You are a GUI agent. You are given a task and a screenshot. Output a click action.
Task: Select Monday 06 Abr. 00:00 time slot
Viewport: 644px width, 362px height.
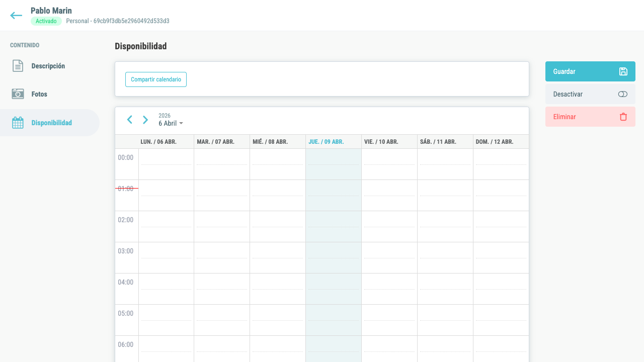pyautogui.click(x=167, y=164)
